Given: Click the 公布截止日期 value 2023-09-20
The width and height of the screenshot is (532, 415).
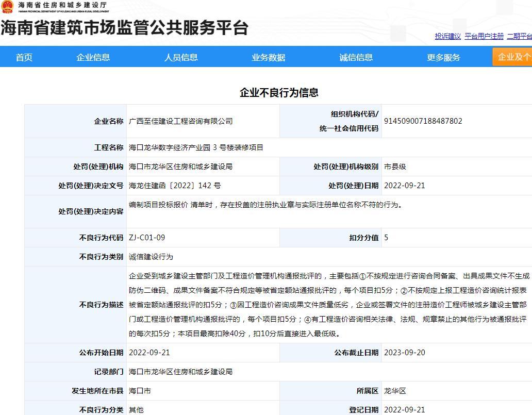Looking at the screenshot, I should click(405, 353).
